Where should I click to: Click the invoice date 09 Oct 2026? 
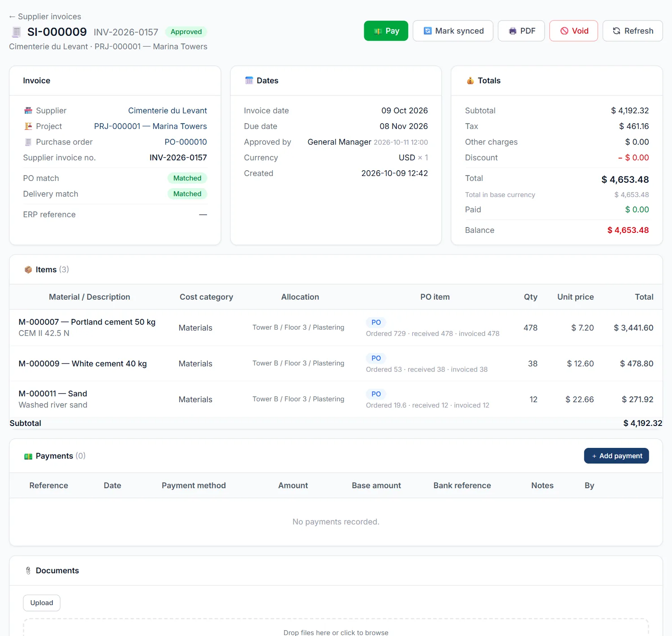[405, 111]
